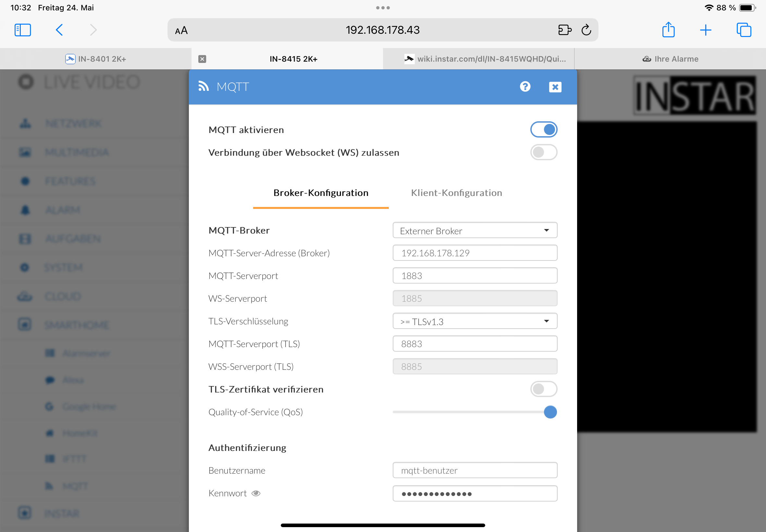Toggle Safari's sidebar icon
The image size is (766, 532).
[x=23, y=30]
